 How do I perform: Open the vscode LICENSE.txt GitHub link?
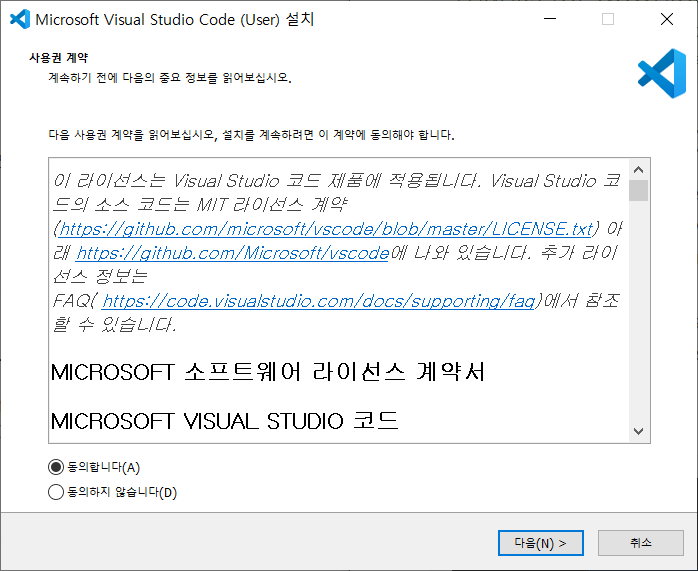point(326,229)
